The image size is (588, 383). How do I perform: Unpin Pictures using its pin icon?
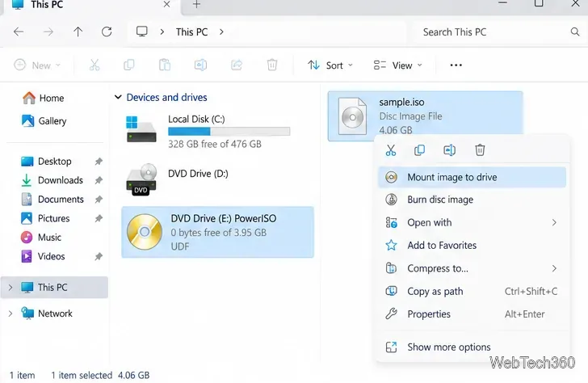99,218
